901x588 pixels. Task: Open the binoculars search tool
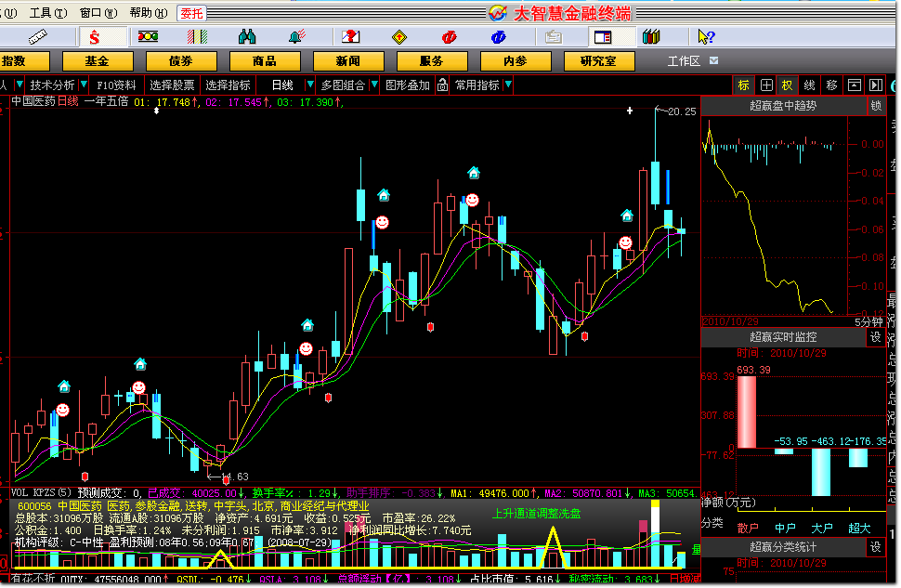[x=247, y=37]
